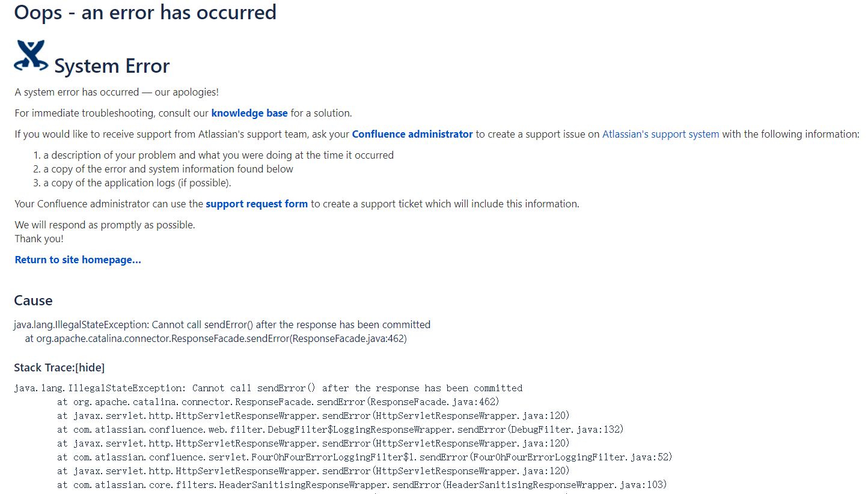Click the IllegalStateException message under Cause
The height and width of the screenshot is (494, 868).
222,325
